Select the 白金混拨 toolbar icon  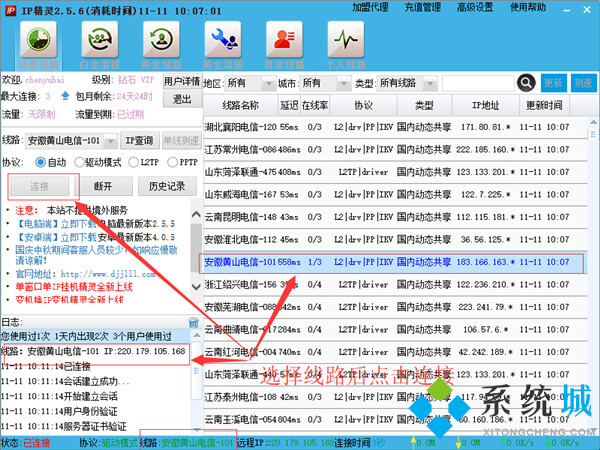click(x=98, y=44)
